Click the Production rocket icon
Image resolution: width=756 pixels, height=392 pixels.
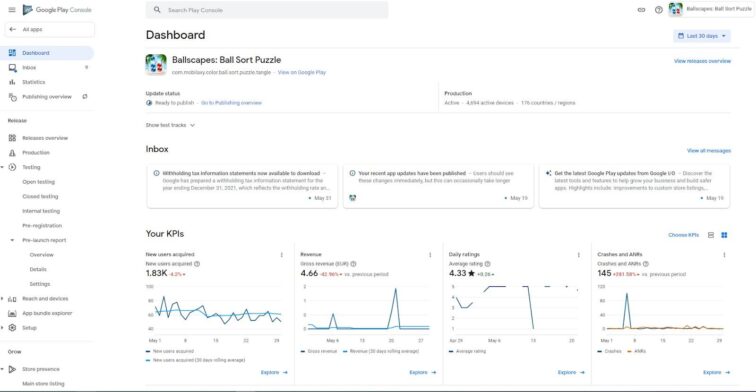13,152
